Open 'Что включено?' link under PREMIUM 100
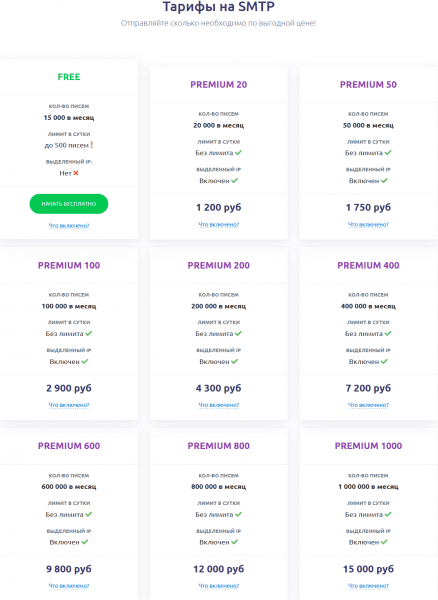The image size is (438, 600). [69, 405]
